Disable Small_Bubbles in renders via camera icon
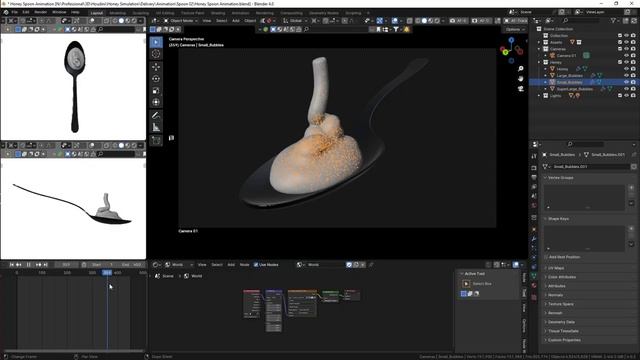This screenshot has height=360, width=640. coord(633,82)
